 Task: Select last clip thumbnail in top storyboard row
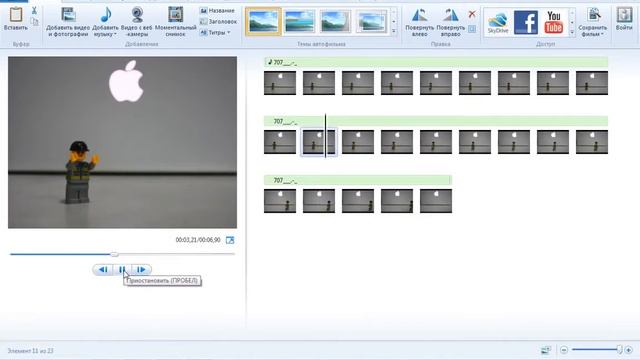click(592, 83)
